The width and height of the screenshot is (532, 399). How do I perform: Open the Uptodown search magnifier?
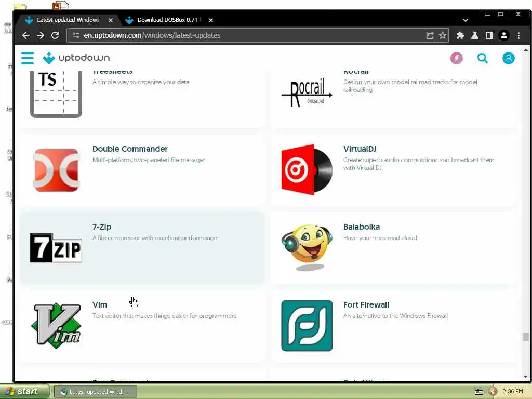pyautogui.click(x=483, y=58)
